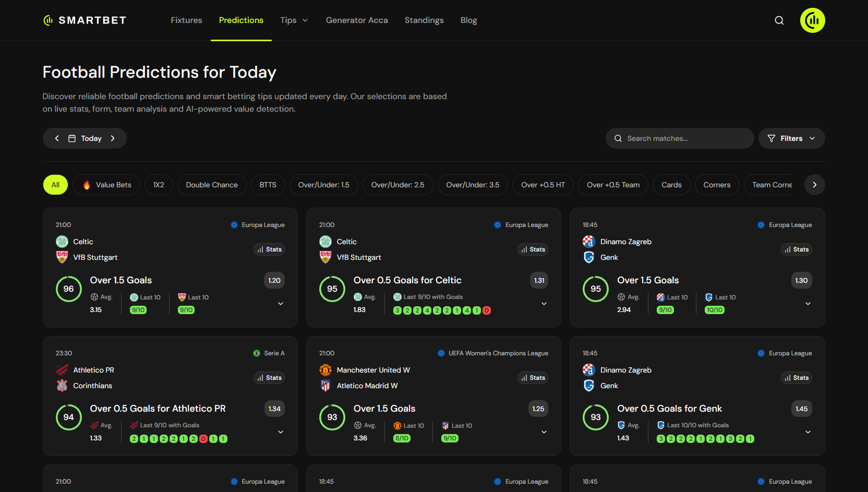Open Stats in Celtic card with odds 1.20

coord(269,249)
